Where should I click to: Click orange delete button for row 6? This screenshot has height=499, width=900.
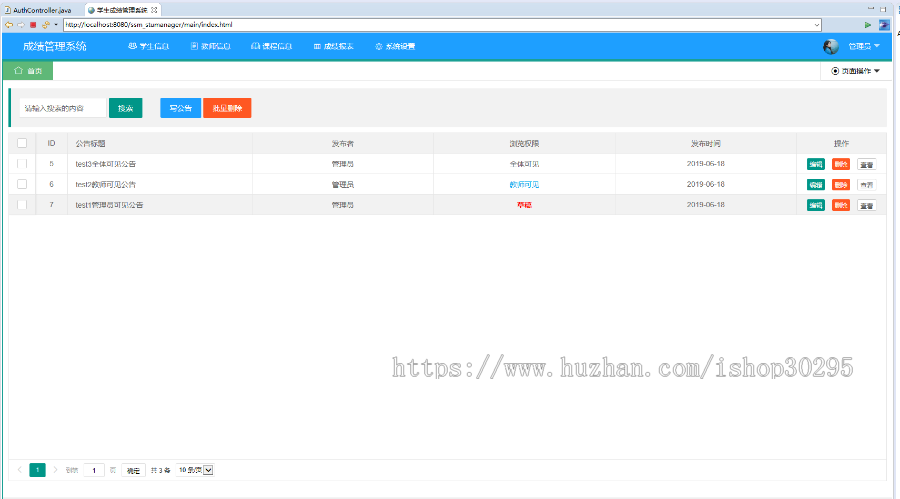point(841,185)
